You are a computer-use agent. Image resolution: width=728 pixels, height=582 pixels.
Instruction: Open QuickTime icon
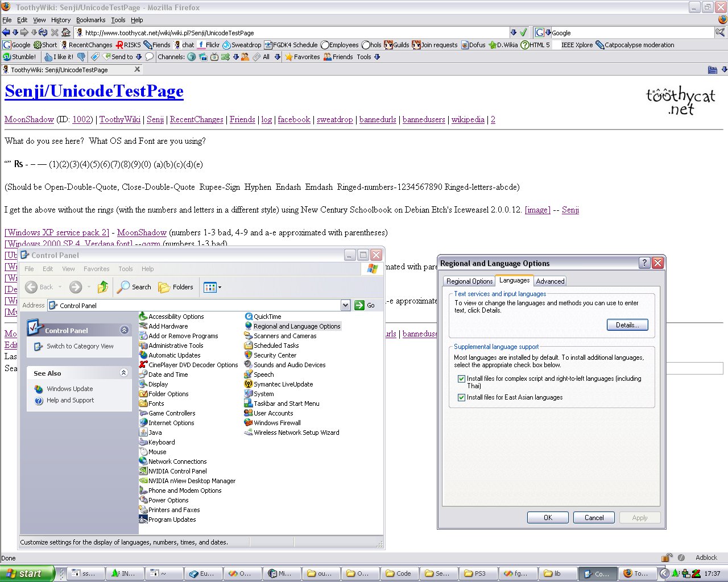coord(249,317)
